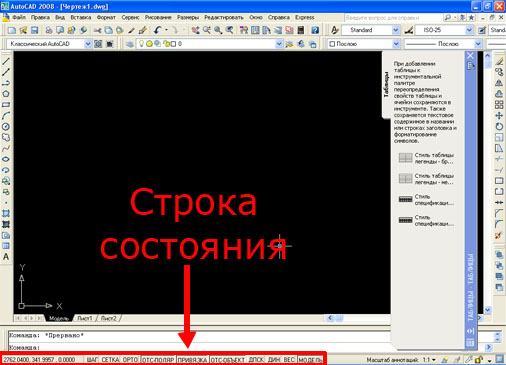
Task: Open the Express menu
Action: point(305,17)
